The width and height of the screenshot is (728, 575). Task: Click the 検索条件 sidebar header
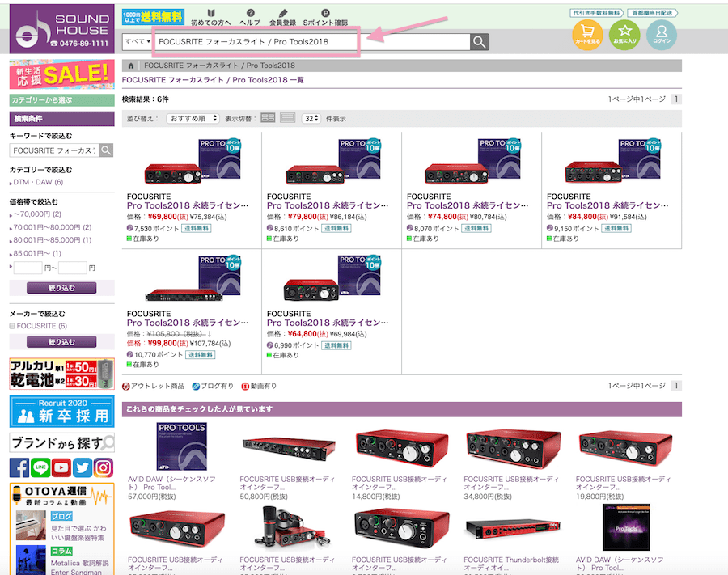click(x=61, y=119)
